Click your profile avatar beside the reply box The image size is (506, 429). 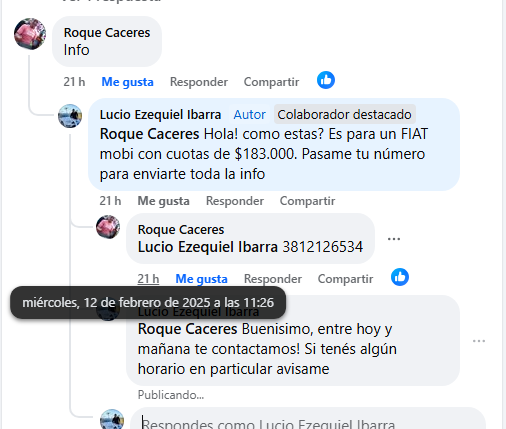coord(112,419)
